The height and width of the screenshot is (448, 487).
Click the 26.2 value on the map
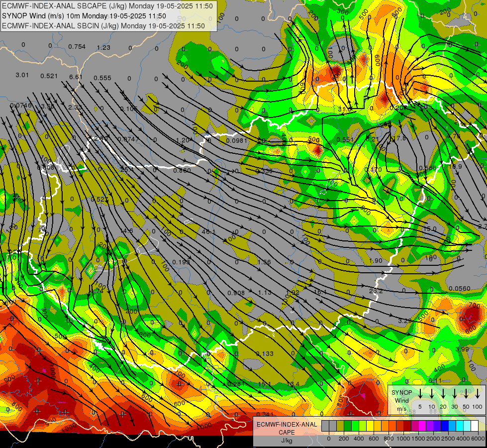pos(376,291)
